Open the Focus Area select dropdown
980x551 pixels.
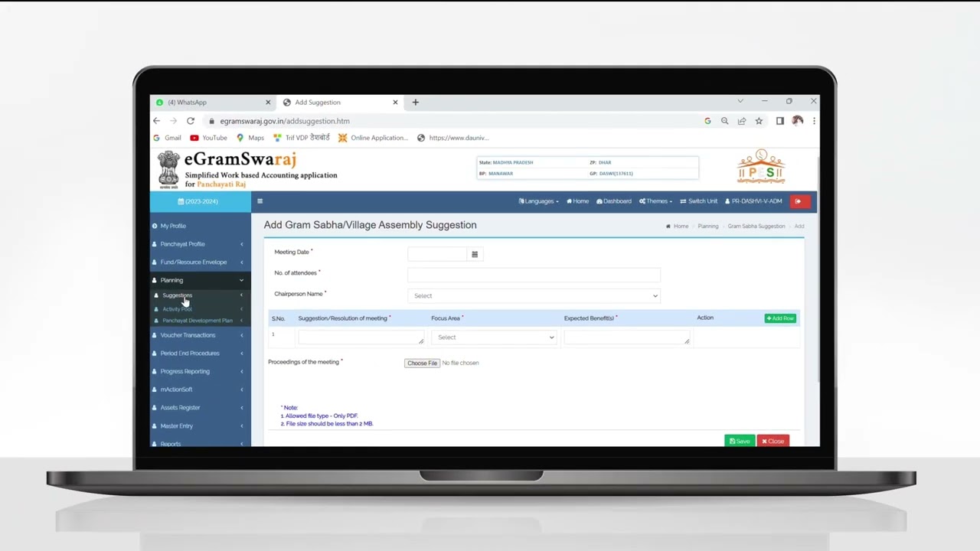tap(494, 337)
